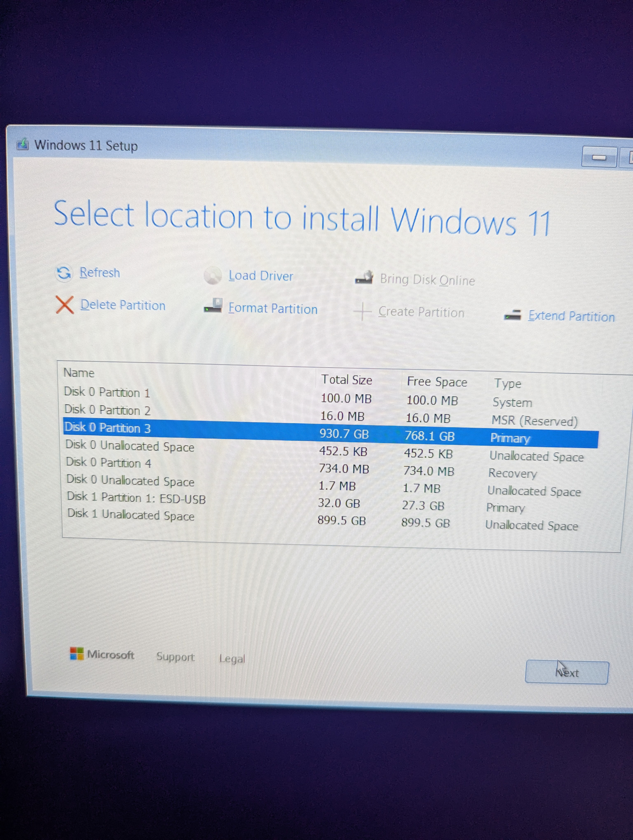The image size is (633, 840).
Task: Click the Total Size column header
Action: point(347,379)
